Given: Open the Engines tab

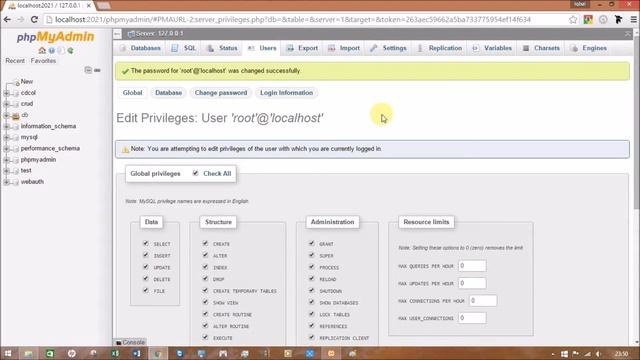Looking at the screenshot, I should (x=589, y=48).
